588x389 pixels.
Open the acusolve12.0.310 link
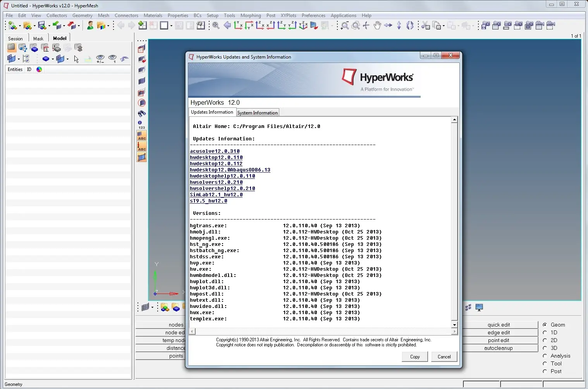pos(215,151)
